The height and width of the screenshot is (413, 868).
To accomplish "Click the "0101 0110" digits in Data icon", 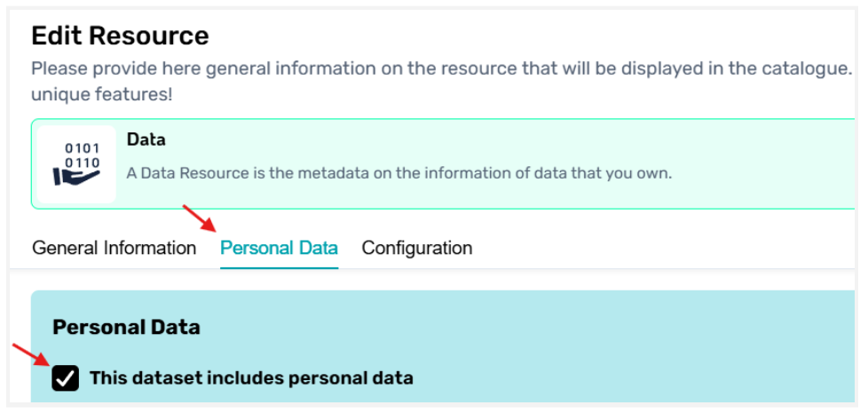I will point(83,155).
